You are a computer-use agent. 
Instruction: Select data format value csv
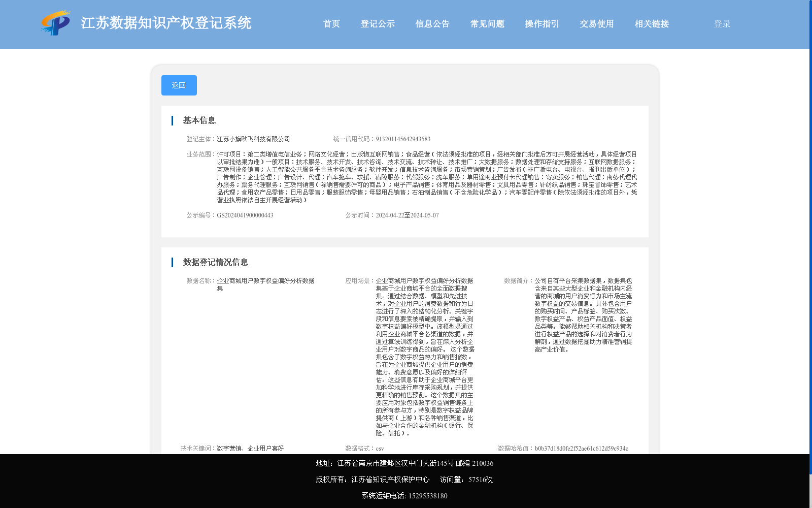pos(380,449)
